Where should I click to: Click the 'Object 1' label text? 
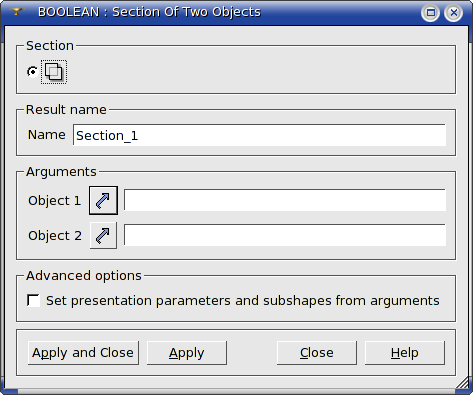point(55,201)
